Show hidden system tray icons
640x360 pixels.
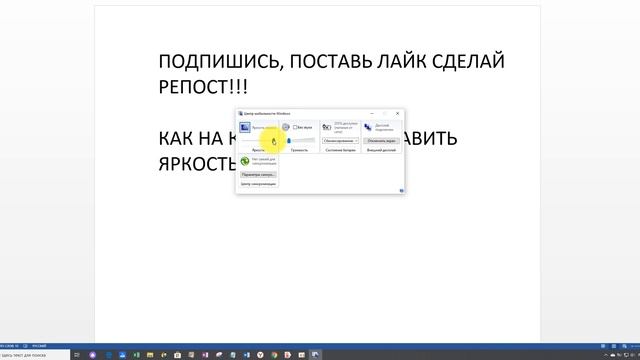606,355
